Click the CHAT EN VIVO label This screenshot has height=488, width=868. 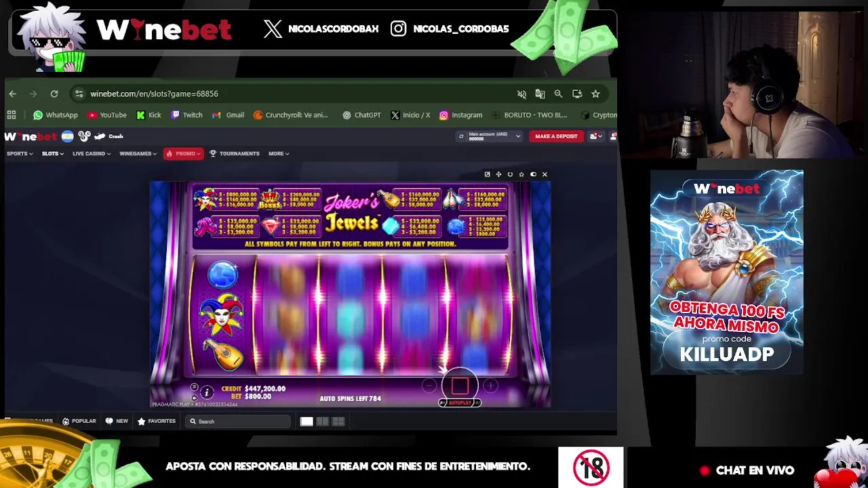[755, 470]
